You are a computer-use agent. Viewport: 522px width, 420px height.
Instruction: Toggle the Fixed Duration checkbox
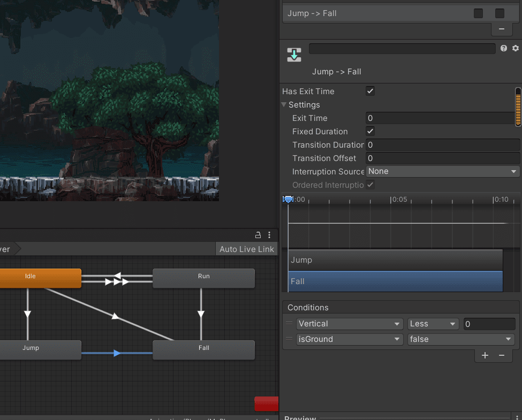pos(370,131)
